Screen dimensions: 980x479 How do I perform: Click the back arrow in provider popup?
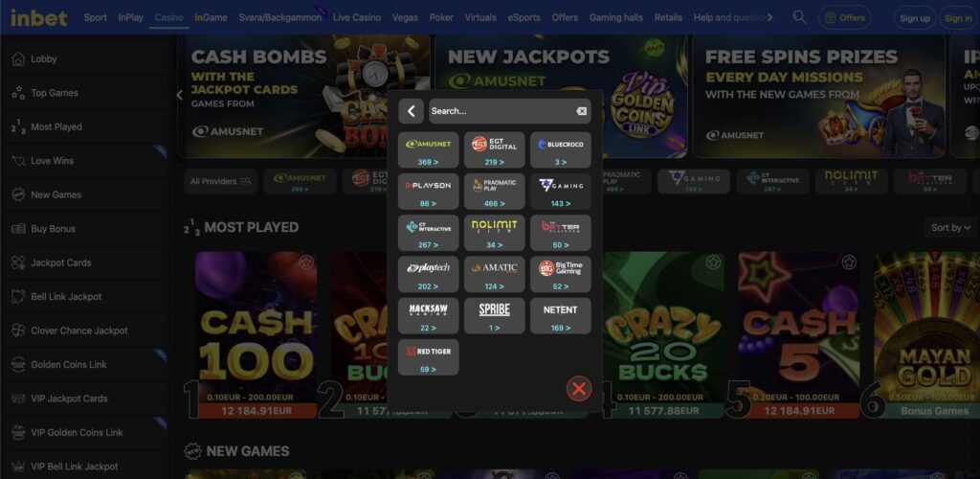tap(412, 111)
